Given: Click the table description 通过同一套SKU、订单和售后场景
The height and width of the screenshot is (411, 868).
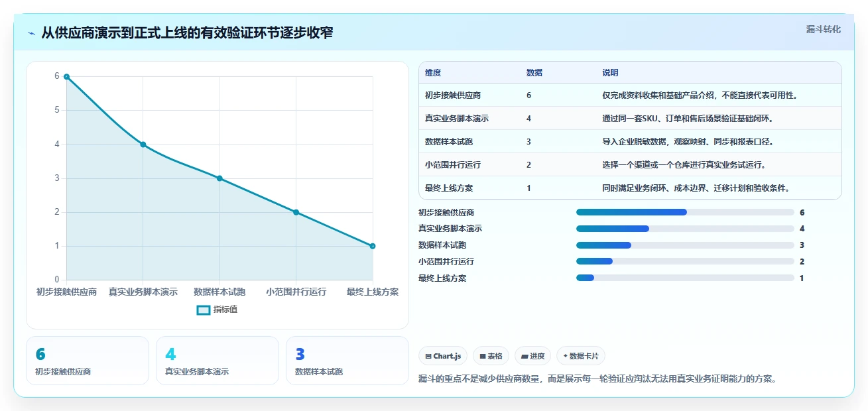Looking at the screenshot, I should (688, 119).
